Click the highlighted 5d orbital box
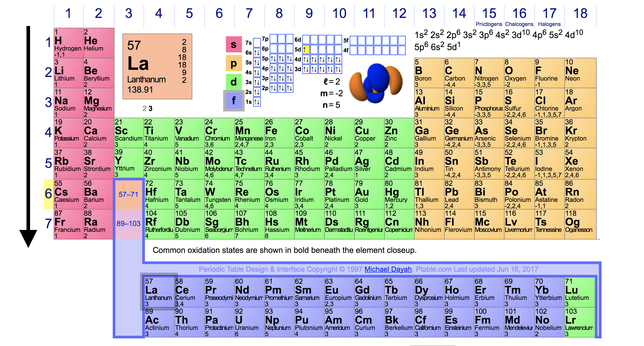Image resolution: width=644 pixels, height=346 pixels. 306,49
